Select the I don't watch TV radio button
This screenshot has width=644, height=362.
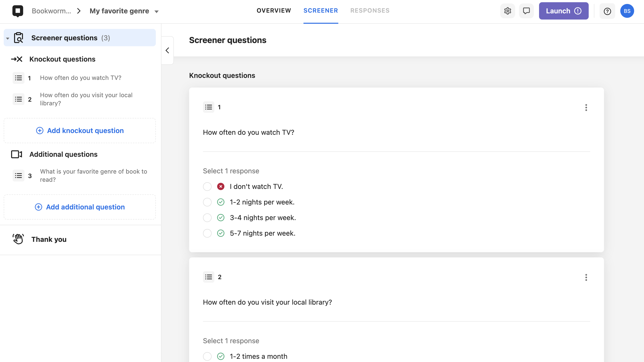pos(207,186)
